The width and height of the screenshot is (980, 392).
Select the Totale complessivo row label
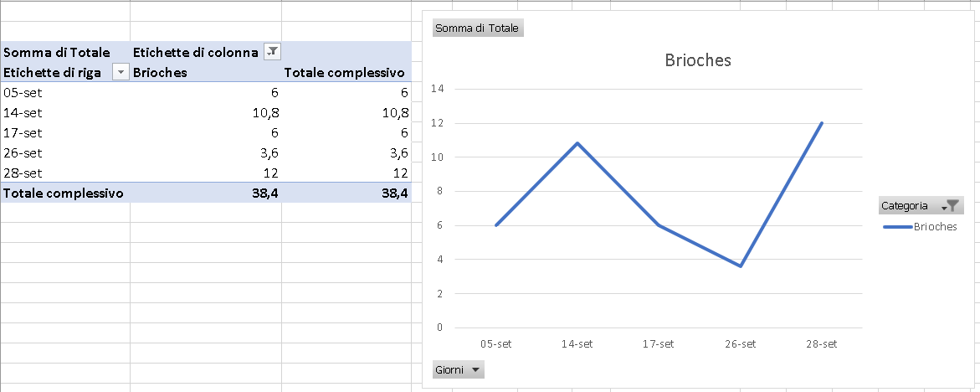65,193
